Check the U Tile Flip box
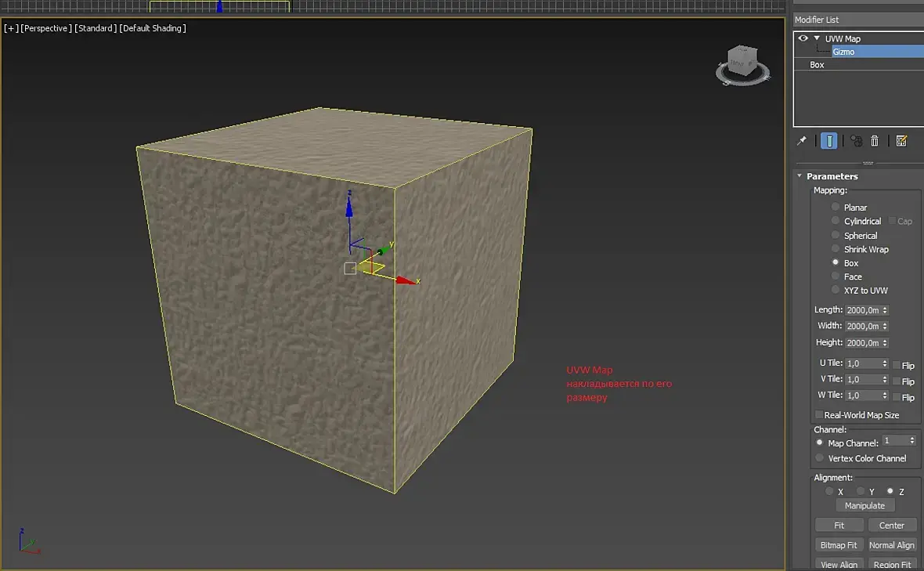924x571 pixels. tap(897, 365)
